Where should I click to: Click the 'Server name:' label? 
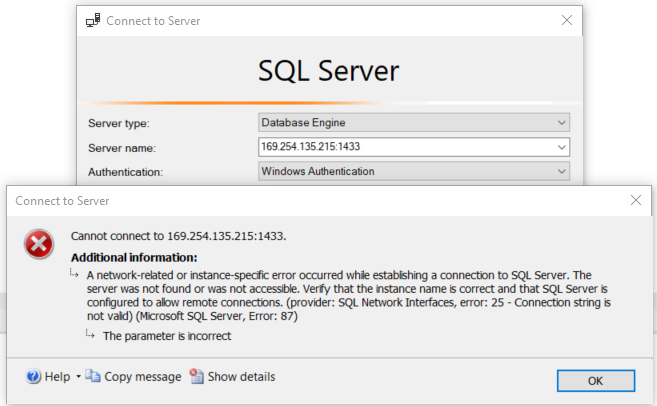pyautogui.click(x=122, y=148)
